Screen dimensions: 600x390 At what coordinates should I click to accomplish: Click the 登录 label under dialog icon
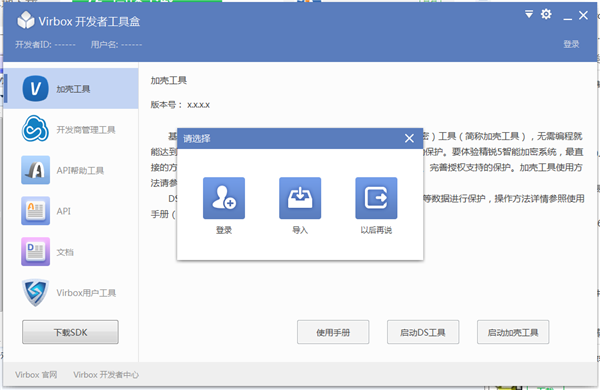[x=224, y=230]
